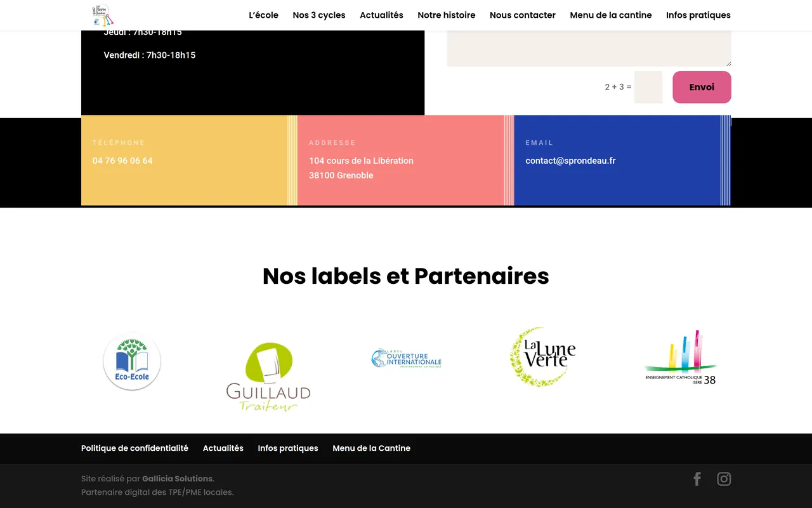Image resolution: width=812 pixels, height=508 pixels.
Task: Open Menu de la Cantine footer link
Action: coord(372,448)
